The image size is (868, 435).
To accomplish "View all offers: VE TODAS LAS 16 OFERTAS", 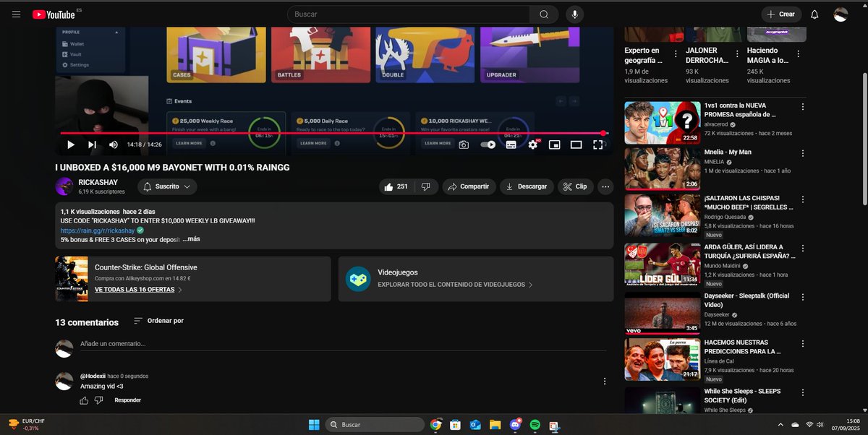I will (x=135, y=289).
